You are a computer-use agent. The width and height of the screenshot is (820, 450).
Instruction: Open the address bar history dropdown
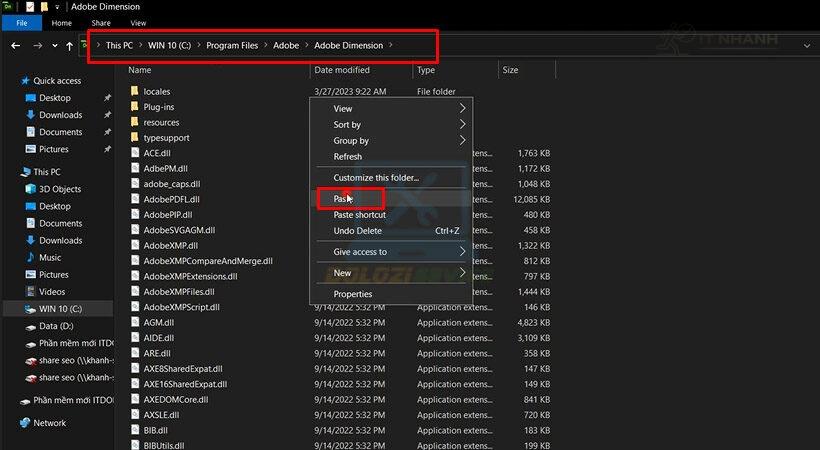click(x=806, y=46)
